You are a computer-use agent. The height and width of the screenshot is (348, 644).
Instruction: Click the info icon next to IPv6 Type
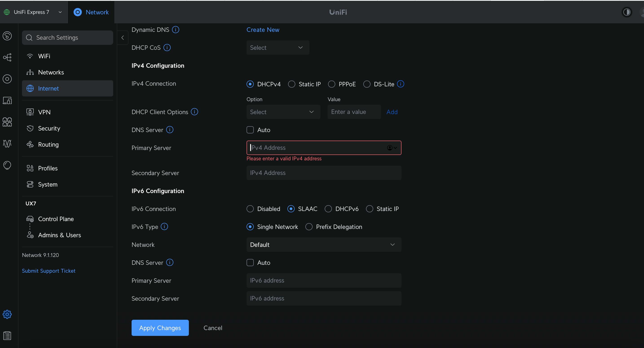click(x=164, y=226)
